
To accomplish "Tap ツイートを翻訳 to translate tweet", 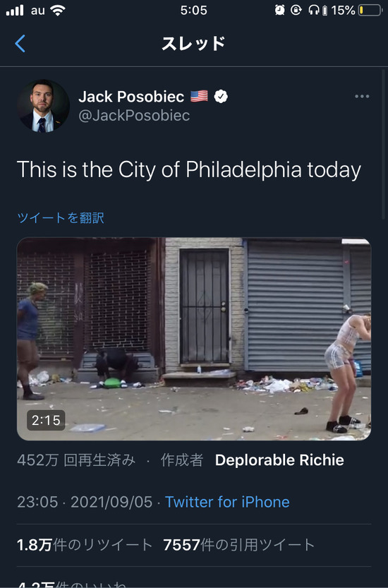I will pyautogui.click(x=61, y=217).
